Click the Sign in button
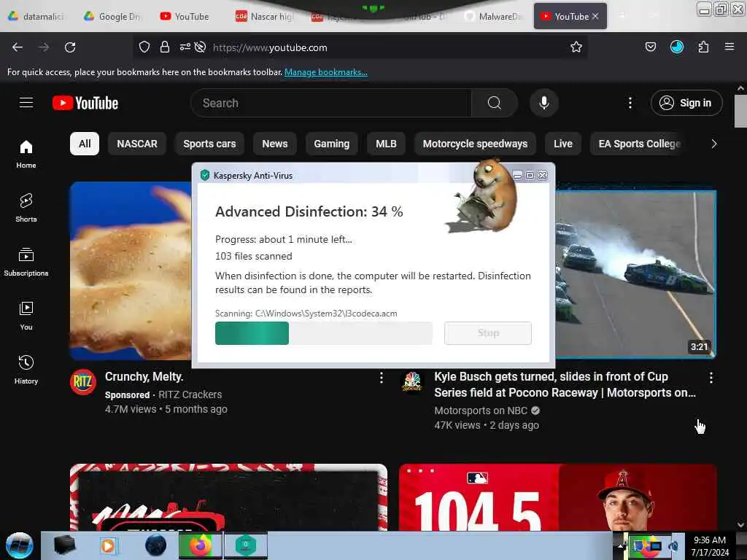This screenshot has height=560, width=747. (x=686, y=103)
